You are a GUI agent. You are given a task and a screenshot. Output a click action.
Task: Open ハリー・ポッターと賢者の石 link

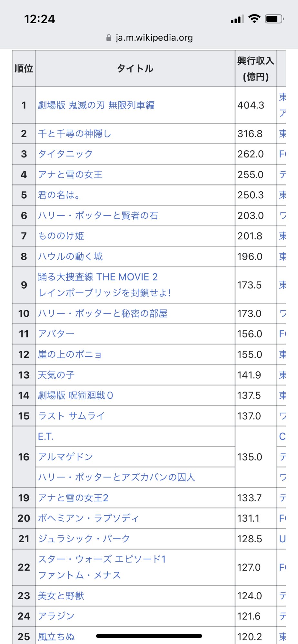[98, 216]
